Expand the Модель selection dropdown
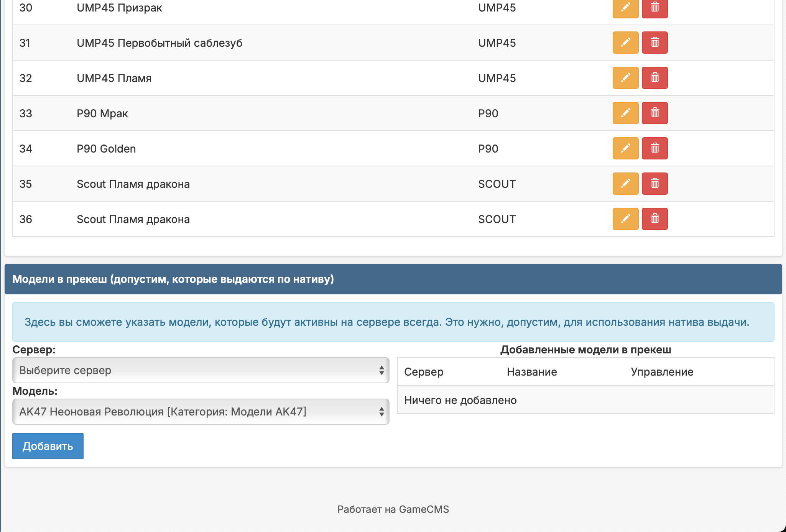 tap(201, 412)
